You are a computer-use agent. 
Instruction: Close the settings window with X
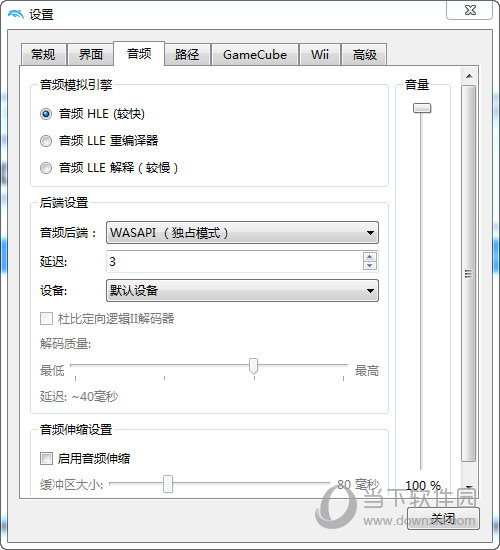pos(470,10)
